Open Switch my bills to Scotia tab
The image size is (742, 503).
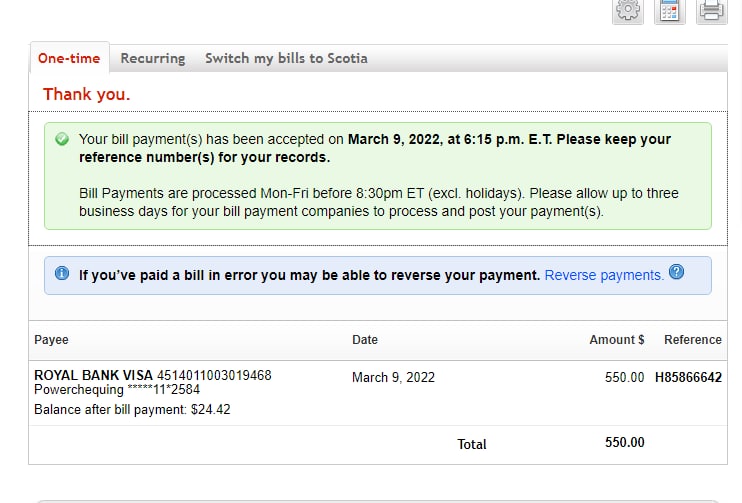tap(286, 58)
